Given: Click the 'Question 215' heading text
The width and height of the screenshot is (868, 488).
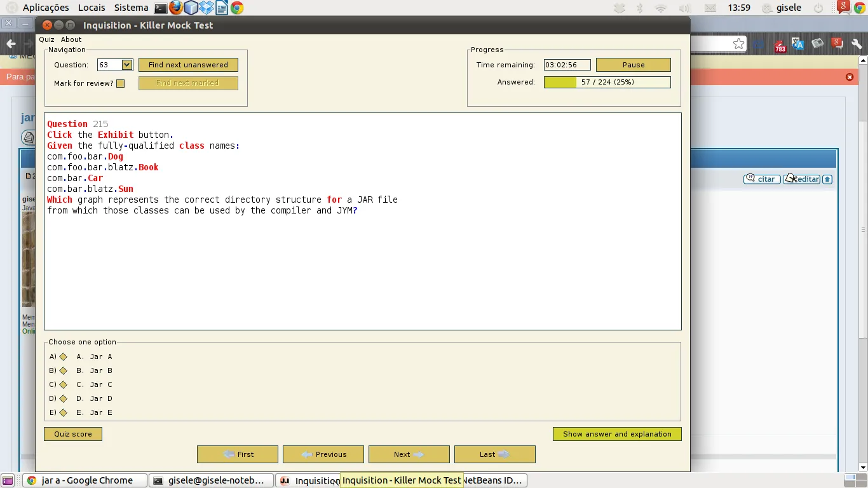Looking at the screenshot, I should click(x=78, y=124).
